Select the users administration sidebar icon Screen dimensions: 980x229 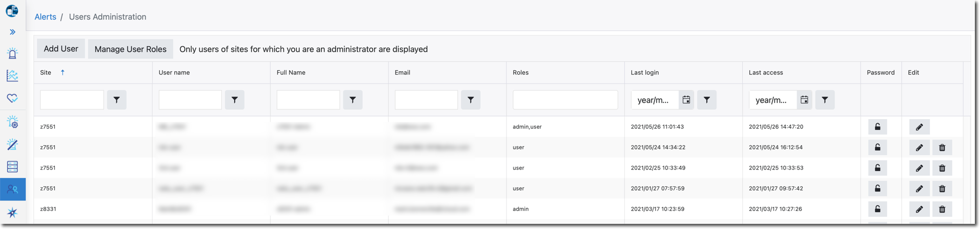(x=13, y=189)
